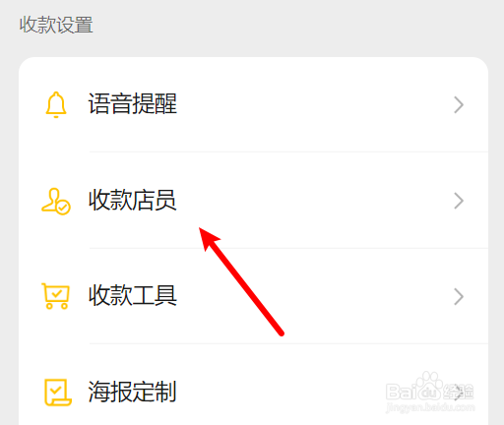Expand 收款工具 via its right chevron
The image size is (504, 425).
coord(459,297)
